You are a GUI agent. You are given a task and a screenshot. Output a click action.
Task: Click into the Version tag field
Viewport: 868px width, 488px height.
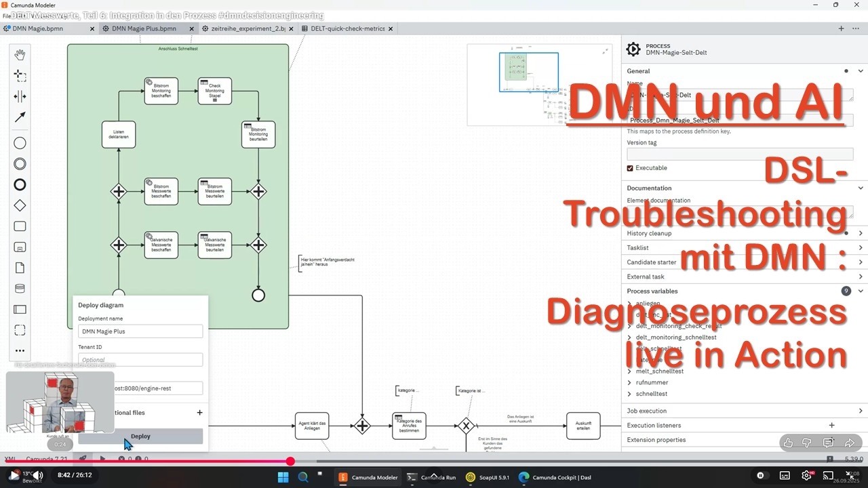[740, 154]
